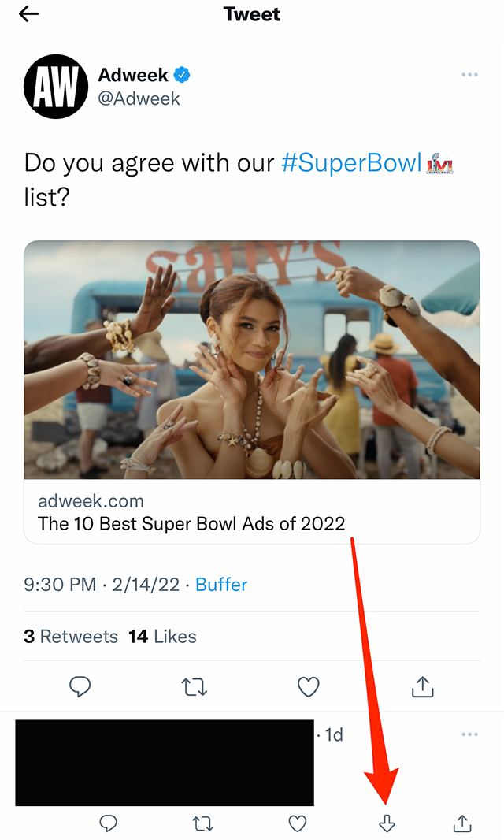The height and width of the screenshot is (840, 504).
Task: Open the more options menu on the reply
Action: pos(469,734)
